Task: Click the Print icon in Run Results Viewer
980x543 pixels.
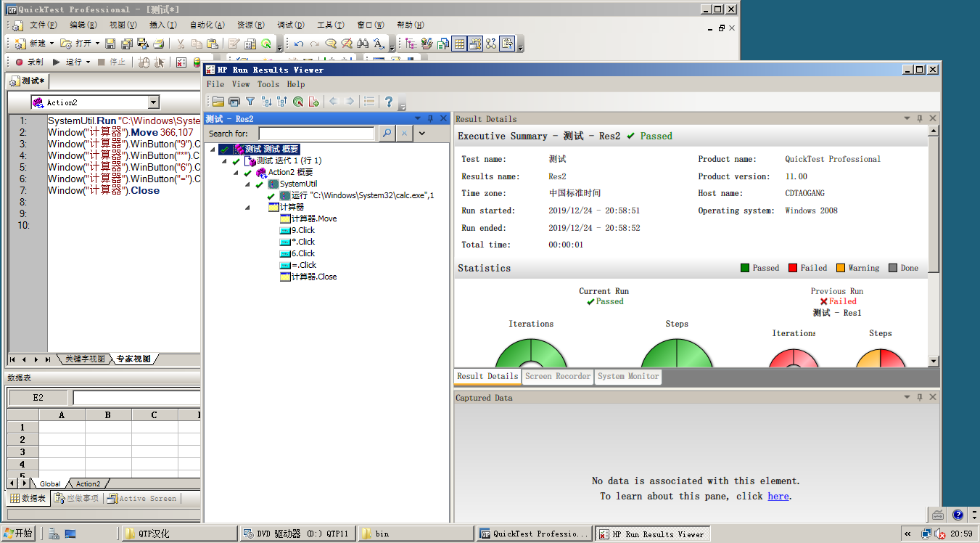Action: tap(234, 102)
